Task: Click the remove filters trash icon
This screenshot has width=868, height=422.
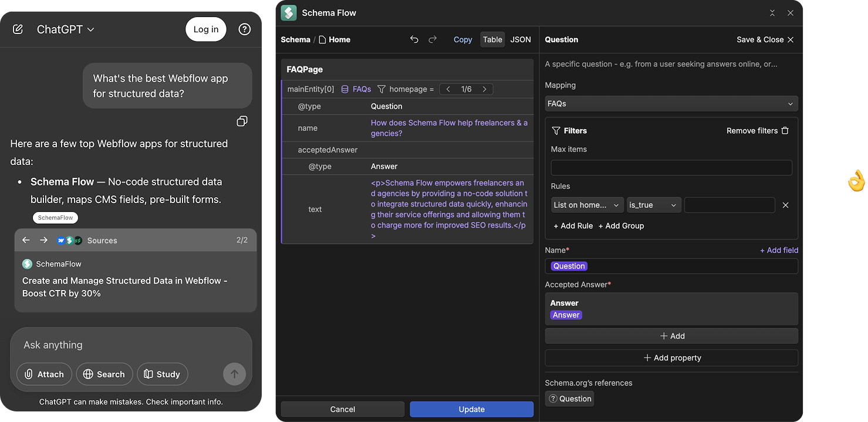Action: [785, 130]
